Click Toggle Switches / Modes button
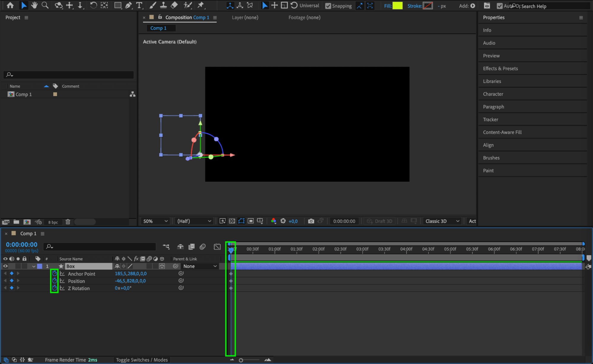Viewport: 593px width, 364px height. [142, 360]
